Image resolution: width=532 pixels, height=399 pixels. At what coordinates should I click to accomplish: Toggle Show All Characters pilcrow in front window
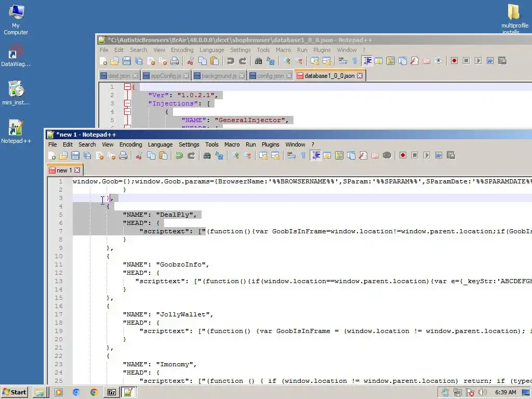[x=303, y=156]
